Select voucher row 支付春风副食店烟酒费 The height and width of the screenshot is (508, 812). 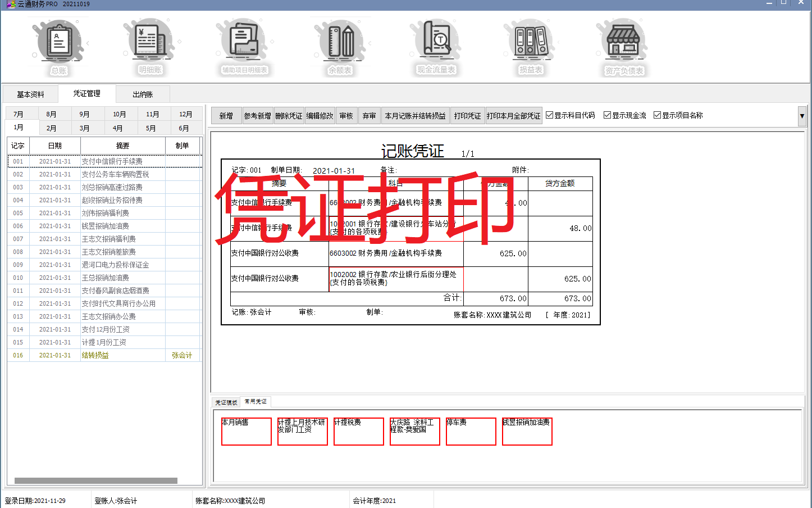(104, 291)
